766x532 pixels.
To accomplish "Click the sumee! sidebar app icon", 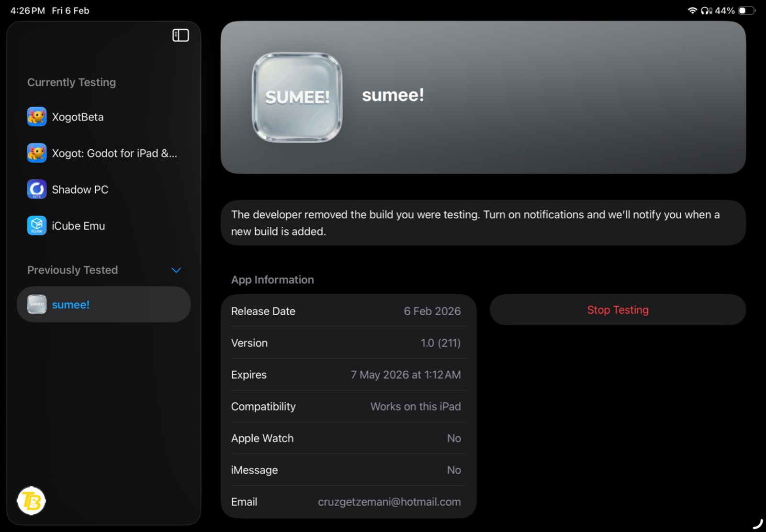I will click(37, 304).
